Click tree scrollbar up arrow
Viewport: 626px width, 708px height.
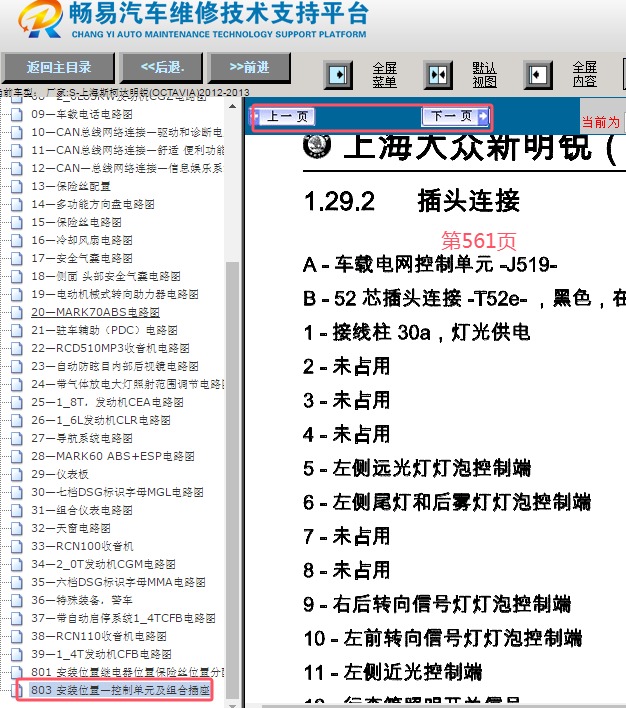pos(232,107)
